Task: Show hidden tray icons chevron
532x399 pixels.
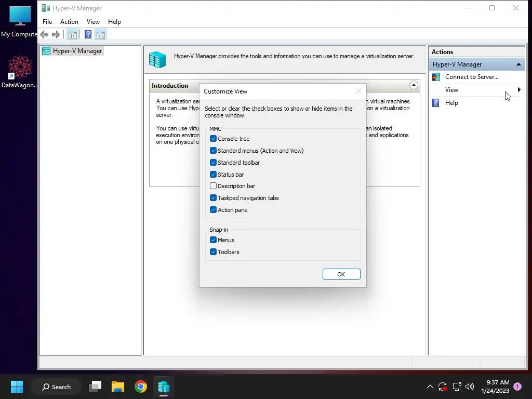Action: click(430, 387)
